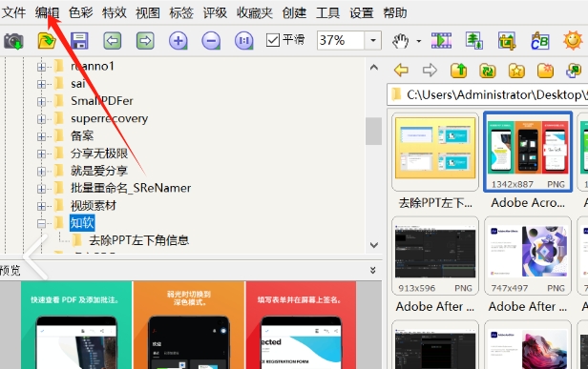Expand the 备案 folder node
Image resolution: width=588 pixels, height=369 pixels.
pos(42,136)
